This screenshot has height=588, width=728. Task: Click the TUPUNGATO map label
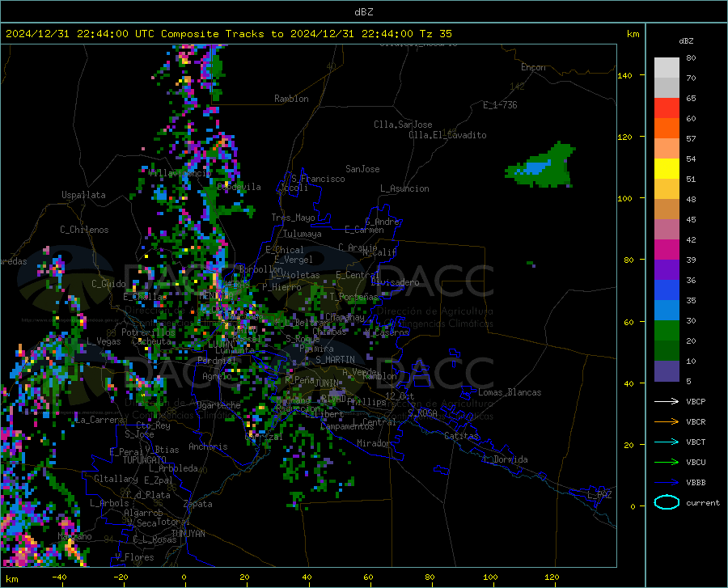145,460
